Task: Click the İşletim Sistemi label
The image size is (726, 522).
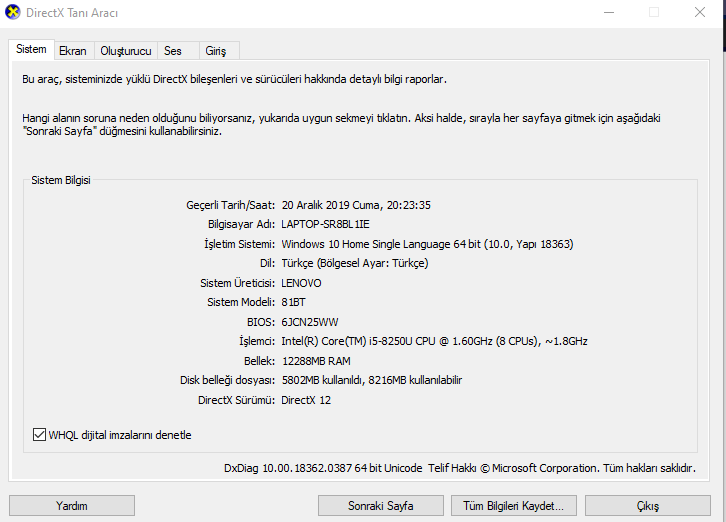Action: 239,244
